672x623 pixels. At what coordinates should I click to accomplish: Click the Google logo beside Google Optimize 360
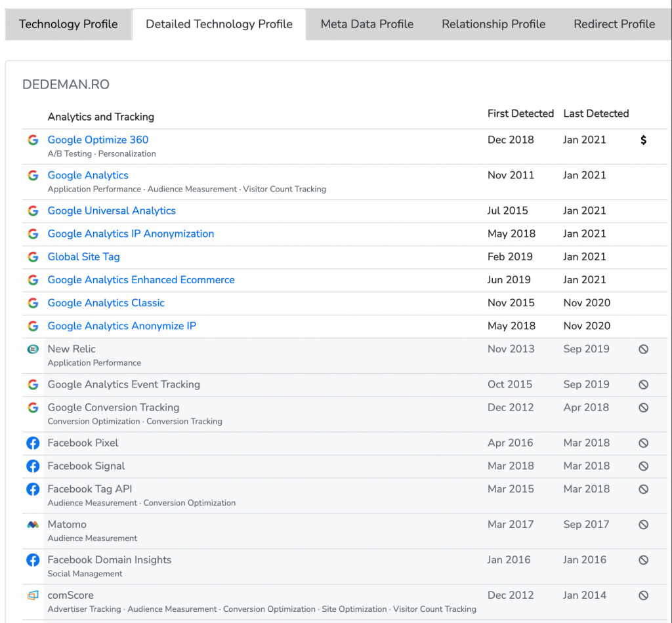tap(33, 140)
